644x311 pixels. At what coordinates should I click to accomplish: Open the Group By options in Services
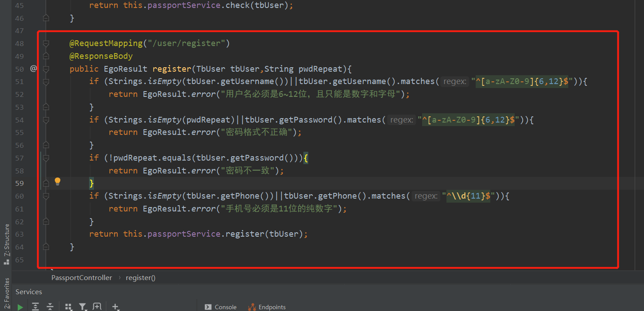[x=68, y=307]
